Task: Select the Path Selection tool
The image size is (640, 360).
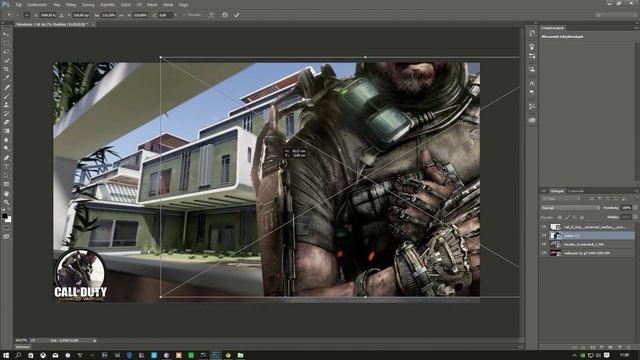Action: [6, 175]
